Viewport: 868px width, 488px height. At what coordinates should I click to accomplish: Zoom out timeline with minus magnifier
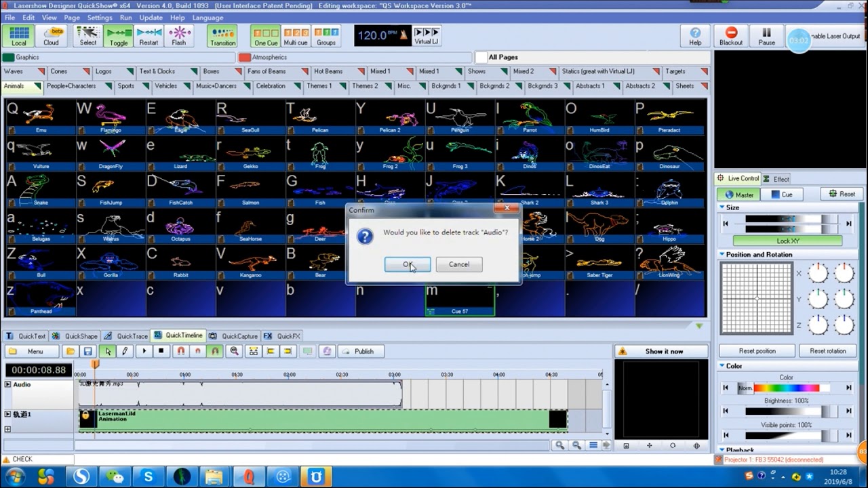coord(576,445)
